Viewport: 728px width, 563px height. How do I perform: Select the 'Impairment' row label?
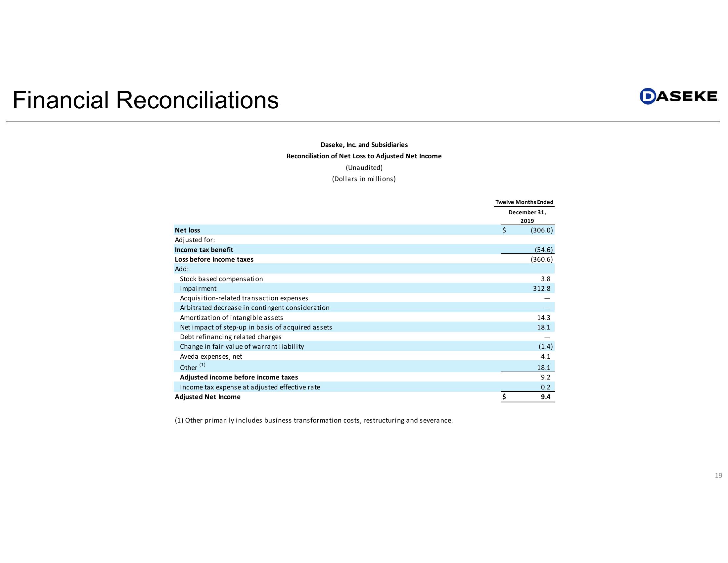click(x=198, y=288)
